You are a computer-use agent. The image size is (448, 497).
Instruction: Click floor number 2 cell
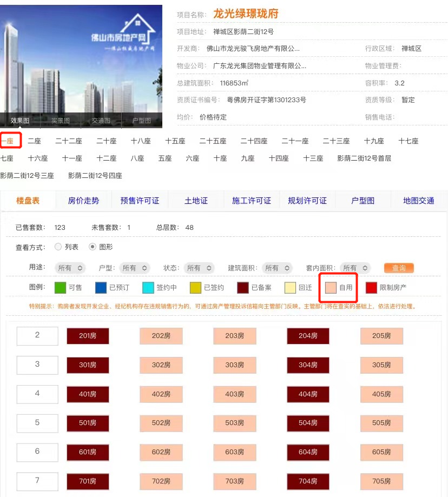point(37,336)
